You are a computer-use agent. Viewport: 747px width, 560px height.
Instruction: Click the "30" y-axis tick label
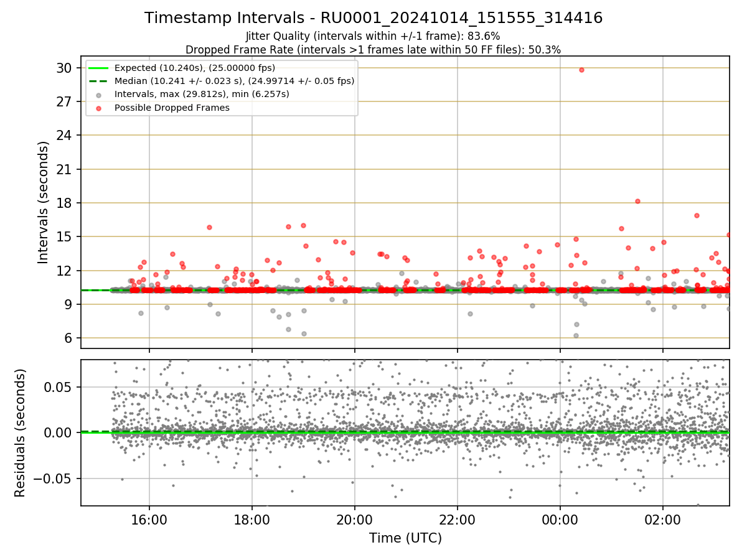point(65,68)
